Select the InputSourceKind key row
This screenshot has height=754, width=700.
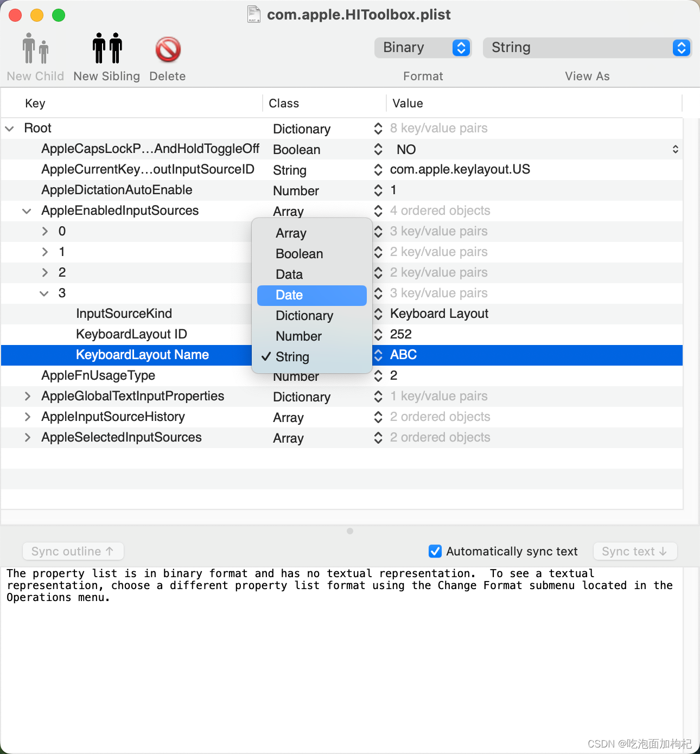tap(124, 314)
